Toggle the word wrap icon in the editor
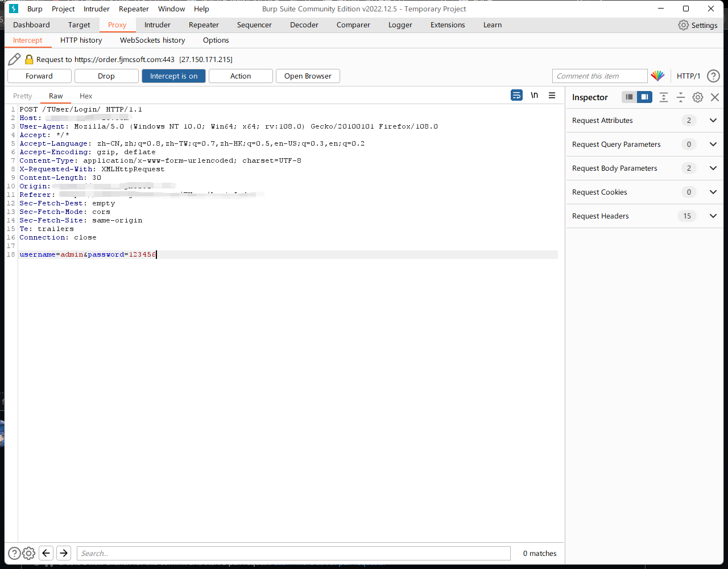The image size is (728, 569). coord(516,96)
